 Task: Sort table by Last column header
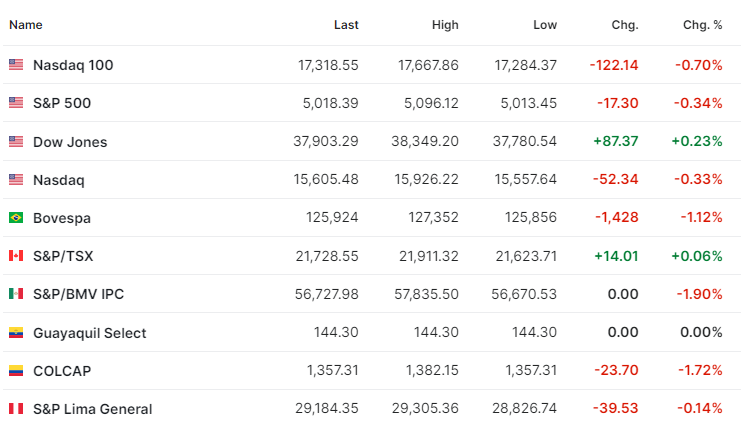(346, 25)
